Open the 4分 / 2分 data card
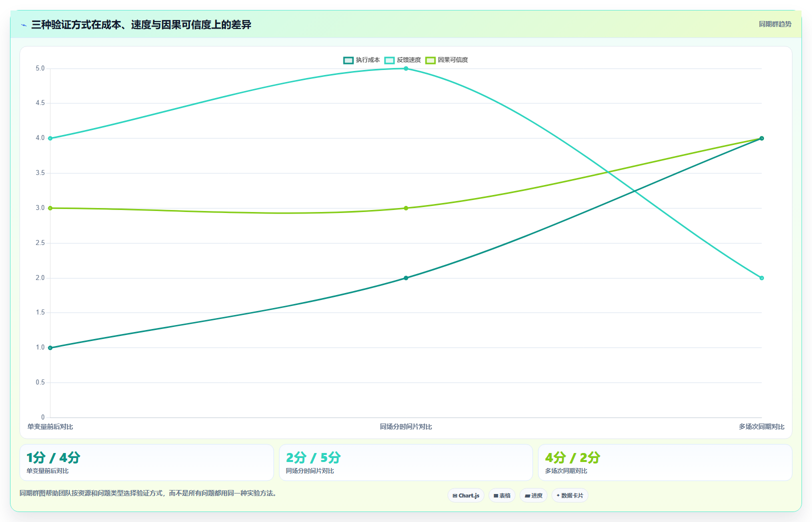Screen dimensions: 812x522 (665, 462)
